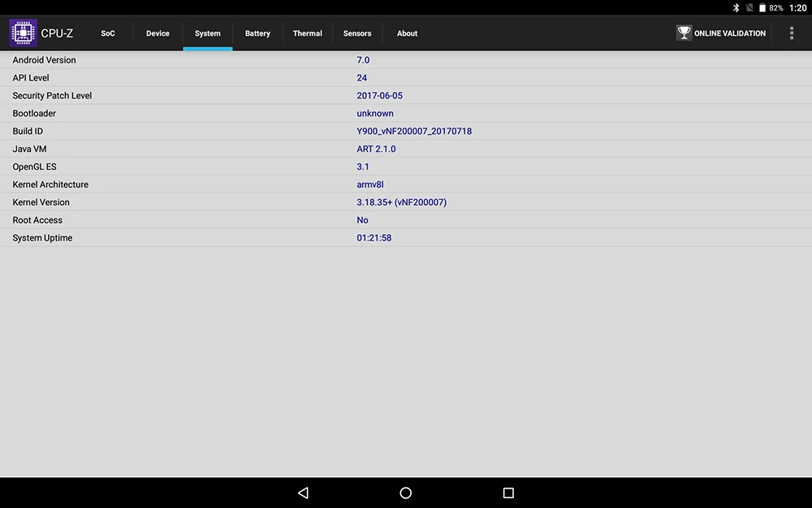The height and width of the screenshot is (508, 812).
Task: Select the API Level label
Action: 31,78
